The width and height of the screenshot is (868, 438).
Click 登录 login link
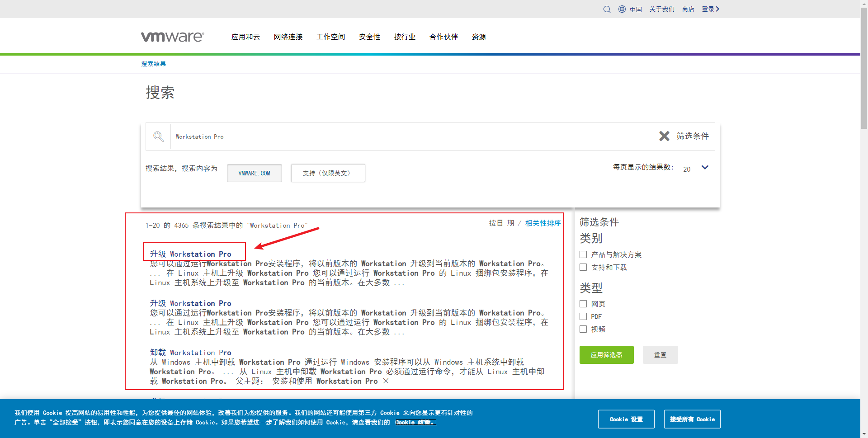pyautogui.click(x=710, y=9)
